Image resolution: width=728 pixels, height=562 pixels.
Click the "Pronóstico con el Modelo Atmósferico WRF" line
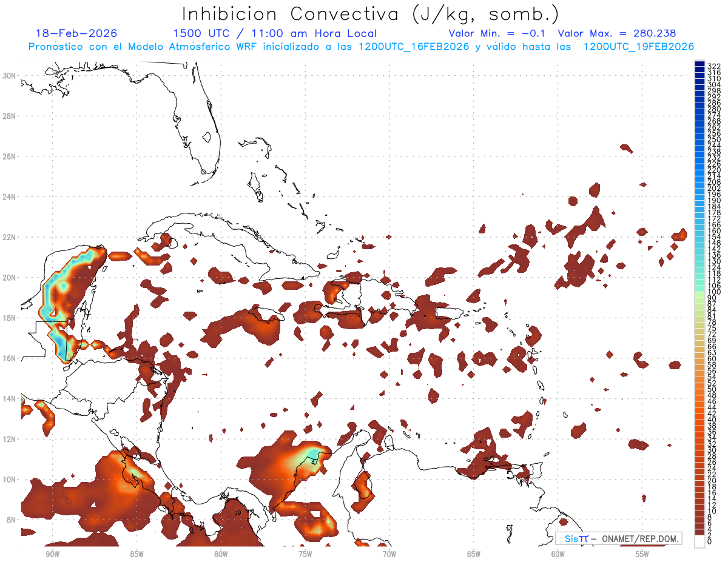(x=361, y=47)
